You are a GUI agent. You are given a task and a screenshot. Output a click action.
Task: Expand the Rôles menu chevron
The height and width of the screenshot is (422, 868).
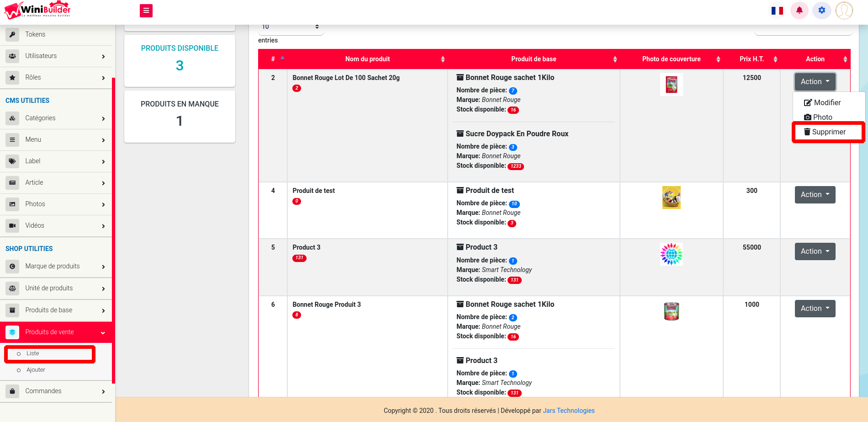[103, 78]
